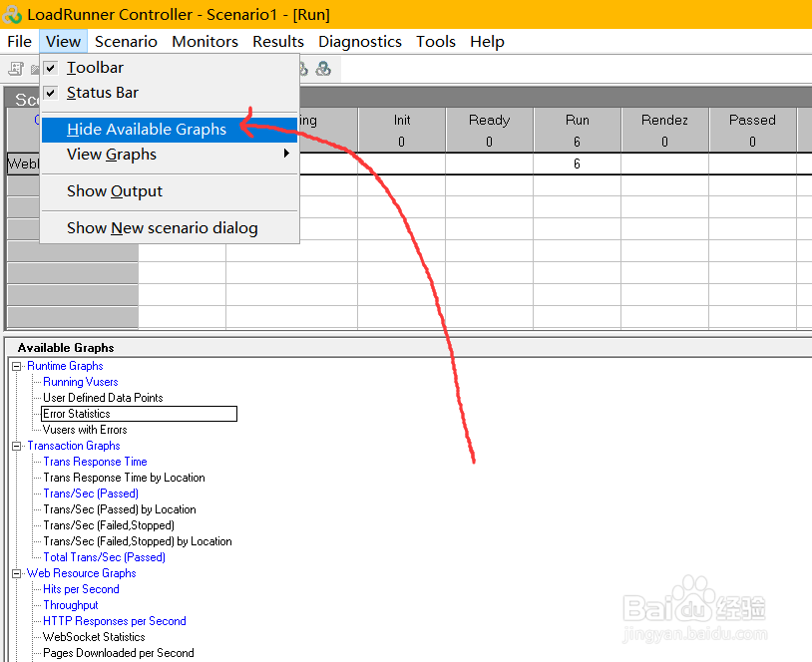Click the Rendez column header
This screenshot has height=662, width=812.
point(665,130)
